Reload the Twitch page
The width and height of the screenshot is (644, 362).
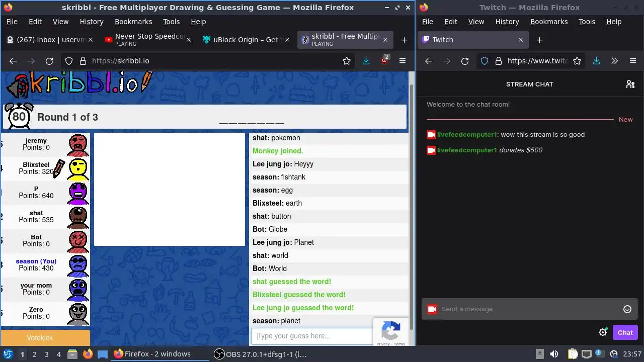(465, 61)
